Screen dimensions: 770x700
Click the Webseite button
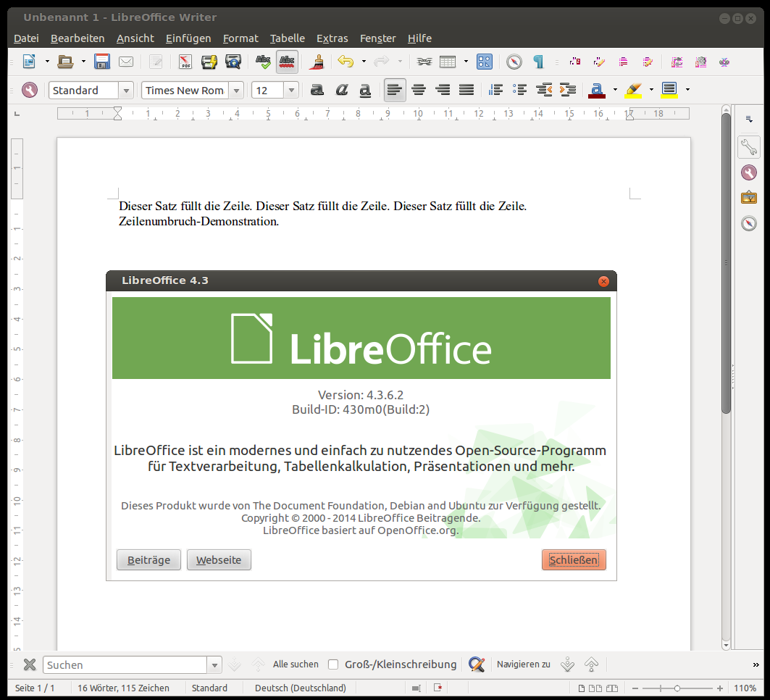pyautogui.click(x=219, y=560)
